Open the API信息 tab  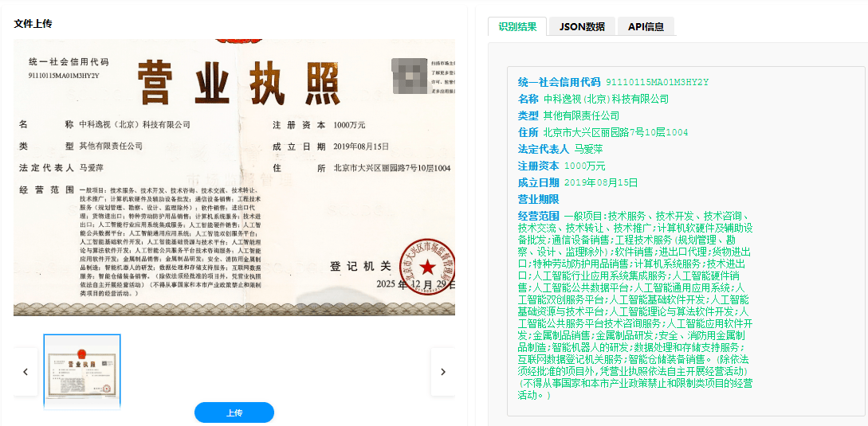point(646,26)
